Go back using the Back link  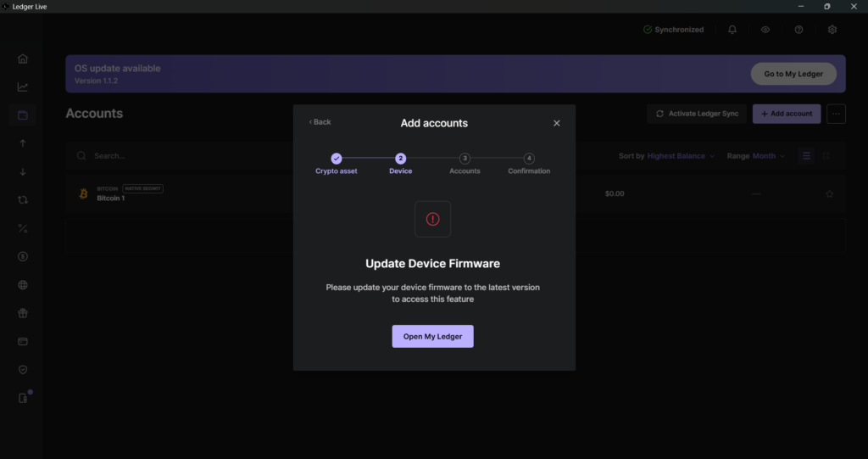coord(320,122)
